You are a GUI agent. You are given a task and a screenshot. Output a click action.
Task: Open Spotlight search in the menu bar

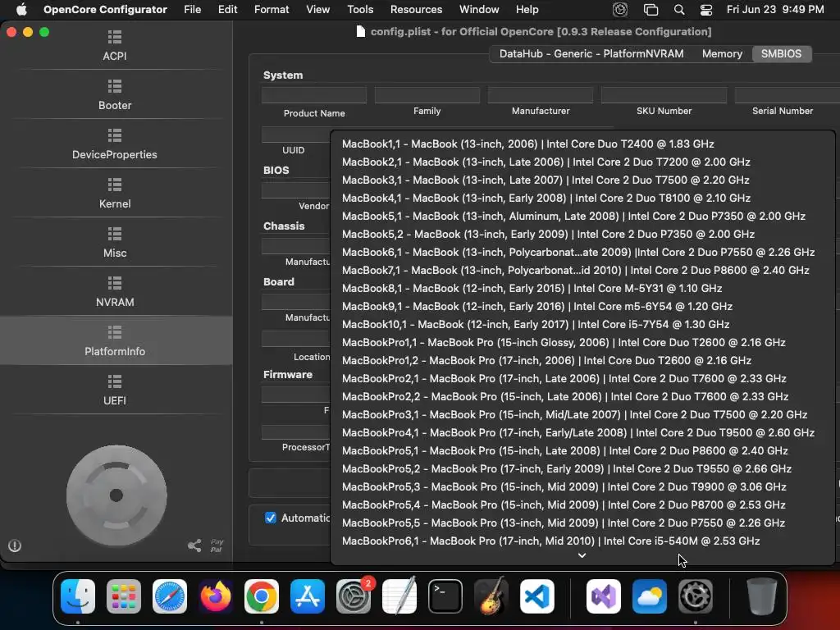[678, 10]
